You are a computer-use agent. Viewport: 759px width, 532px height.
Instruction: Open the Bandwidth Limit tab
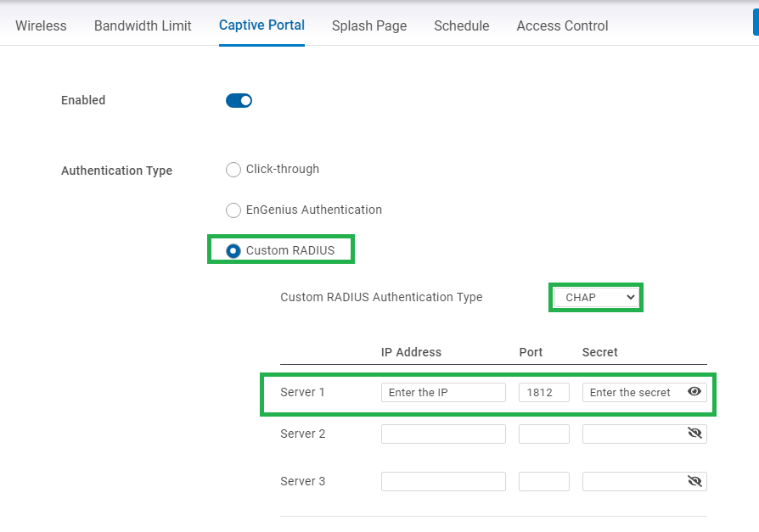[143, 26]
